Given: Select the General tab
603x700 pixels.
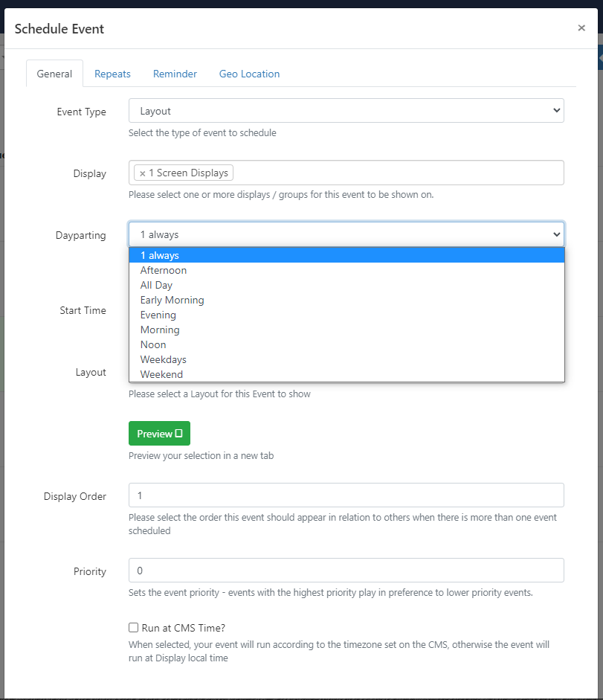Looking at the screenshot, I should coord(54,74).
